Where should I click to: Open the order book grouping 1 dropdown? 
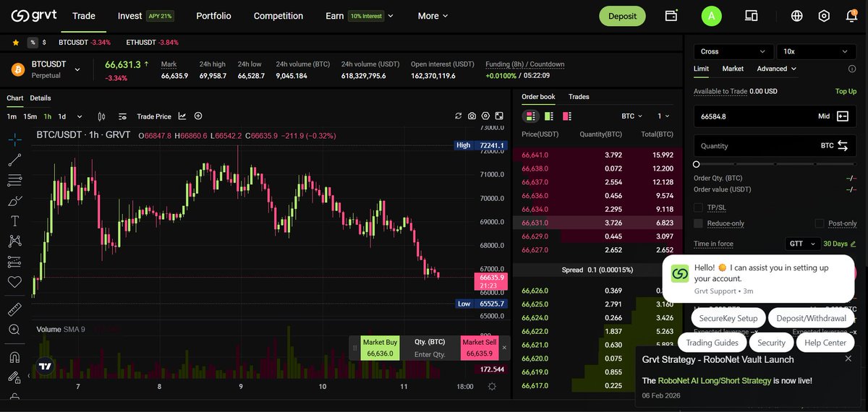point(663,116)
